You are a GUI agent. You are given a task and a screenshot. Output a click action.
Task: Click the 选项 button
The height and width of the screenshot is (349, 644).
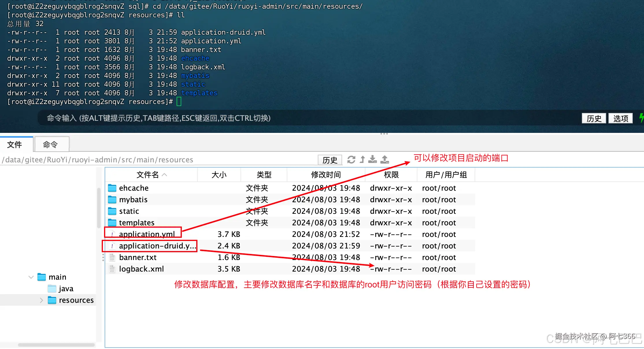click(621, 118)
